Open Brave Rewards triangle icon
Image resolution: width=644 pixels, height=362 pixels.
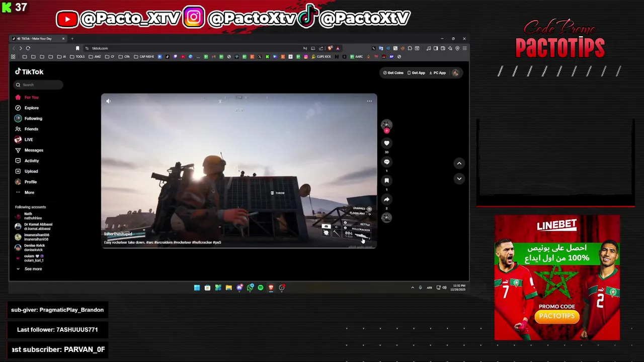click(x=338, y=48)
